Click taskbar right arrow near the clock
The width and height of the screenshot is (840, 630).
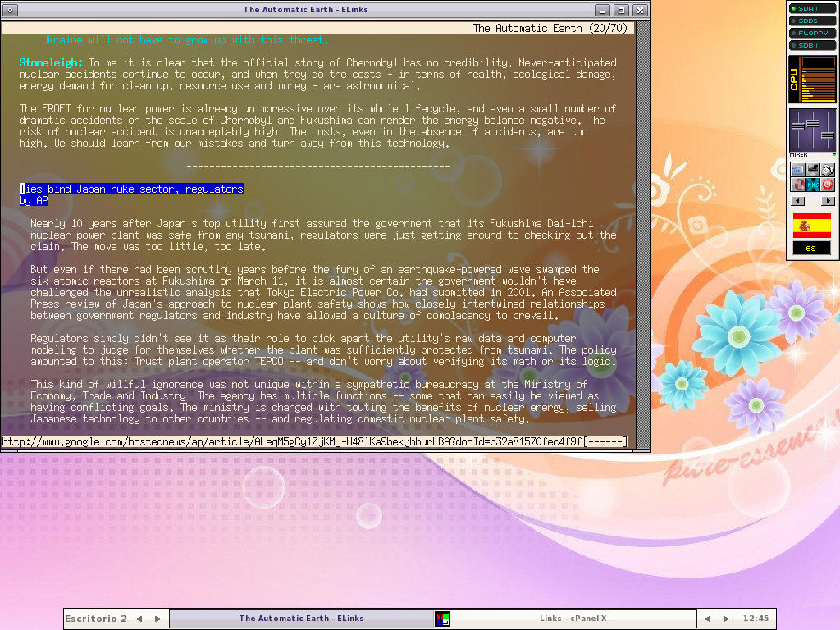coord(727,619)
